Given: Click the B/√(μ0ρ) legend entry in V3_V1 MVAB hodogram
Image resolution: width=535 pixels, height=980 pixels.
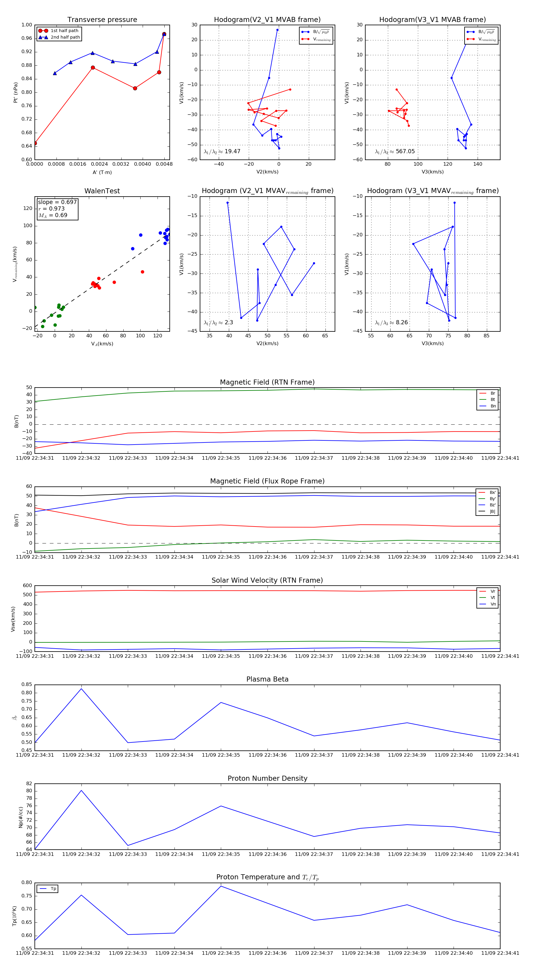Looking at the screenshot, I should [x=481, y=32].
